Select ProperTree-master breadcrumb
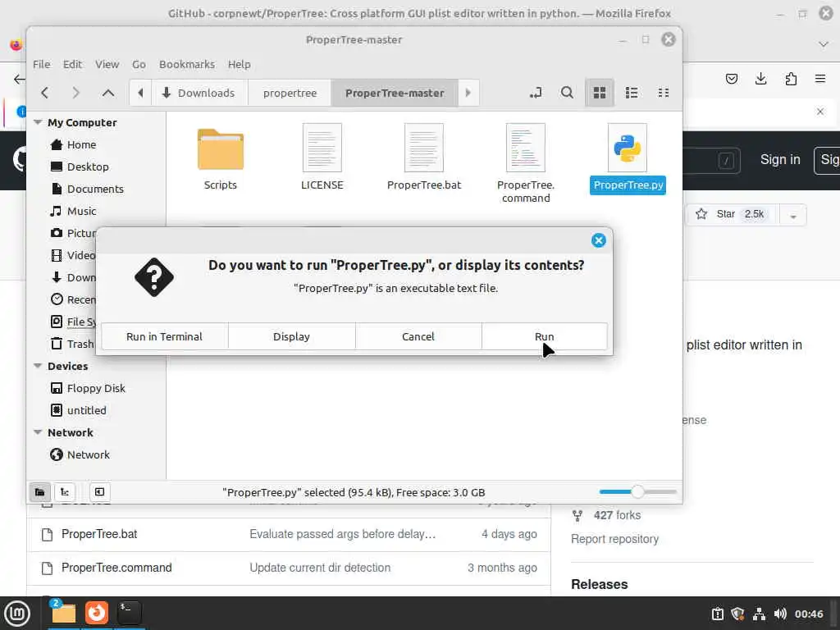Viewport: 840px width, 630px height. coord(395,93)
